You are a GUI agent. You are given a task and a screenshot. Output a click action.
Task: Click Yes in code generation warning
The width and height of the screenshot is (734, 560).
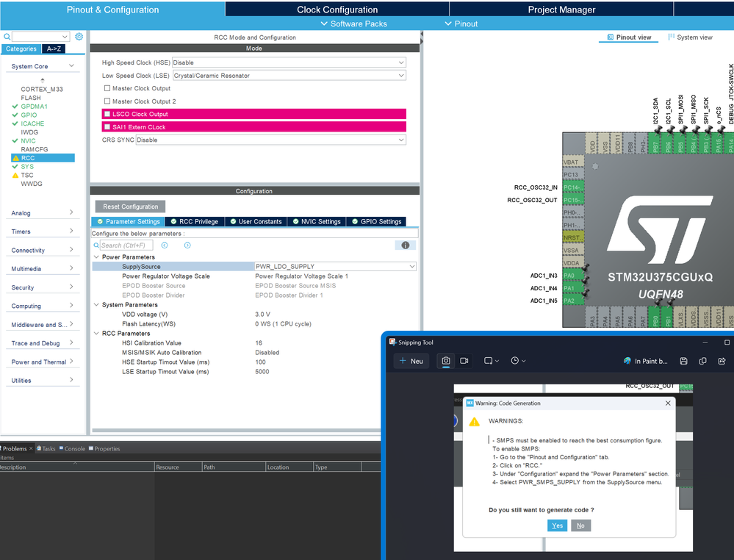click(557, 525)
